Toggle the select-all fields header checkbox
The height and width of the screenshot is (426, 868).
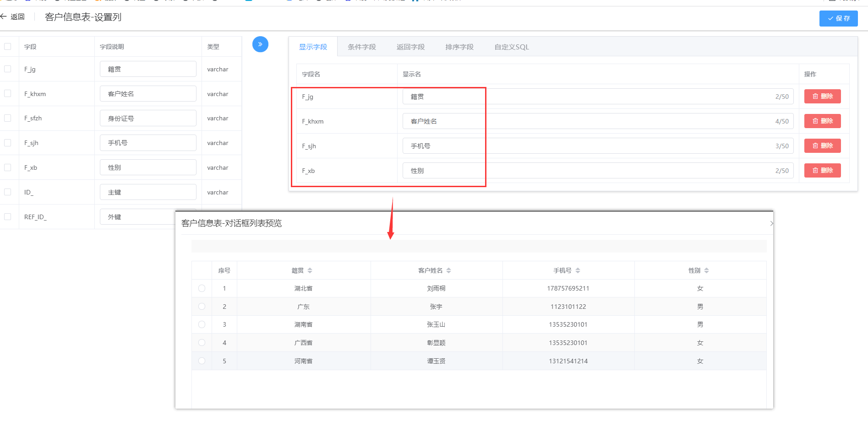tap(8, 47)
